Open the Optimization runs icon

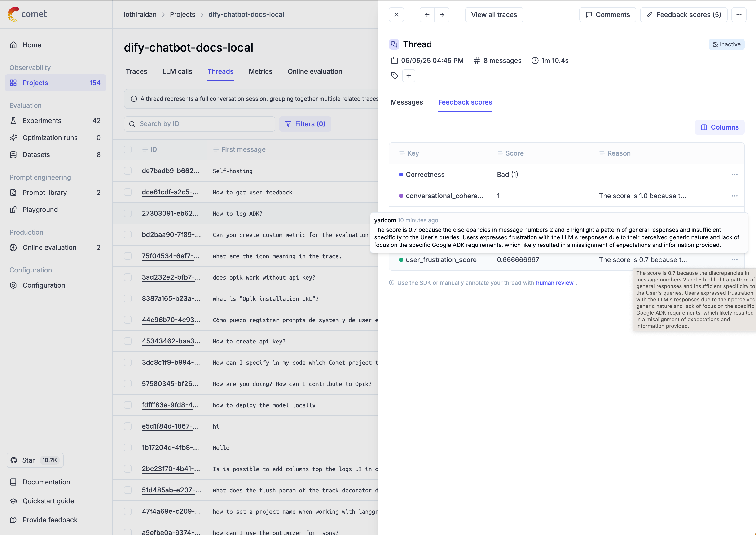pos(13,138)
